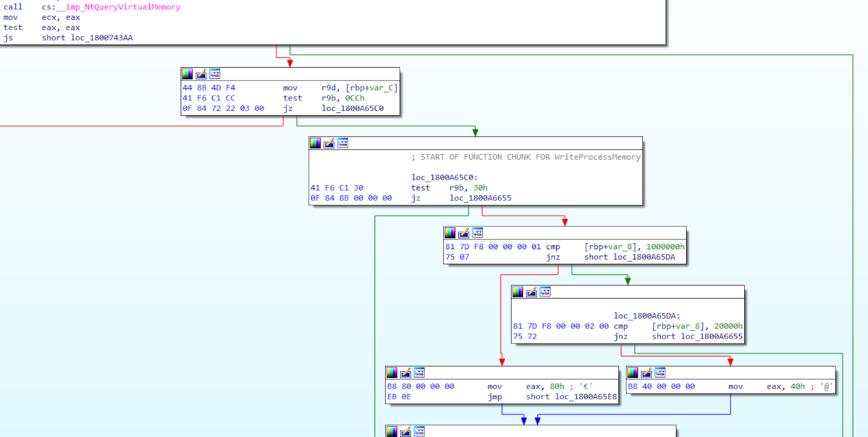Screen dimensions: 868x437
Task: Click the 'loc_1800A65C0:' label line
Action: 444,178
